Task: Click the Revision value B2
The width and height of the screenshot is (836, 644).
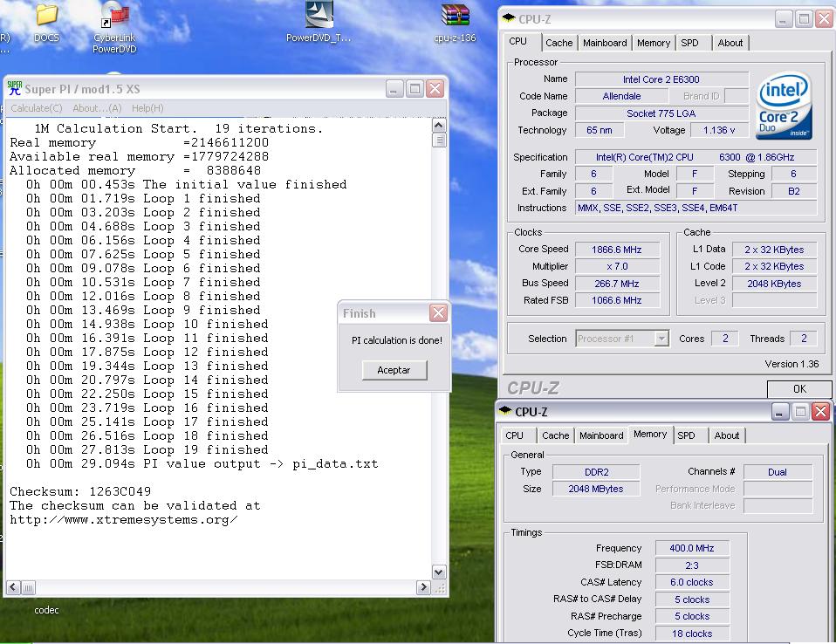Action: [794, 191]
